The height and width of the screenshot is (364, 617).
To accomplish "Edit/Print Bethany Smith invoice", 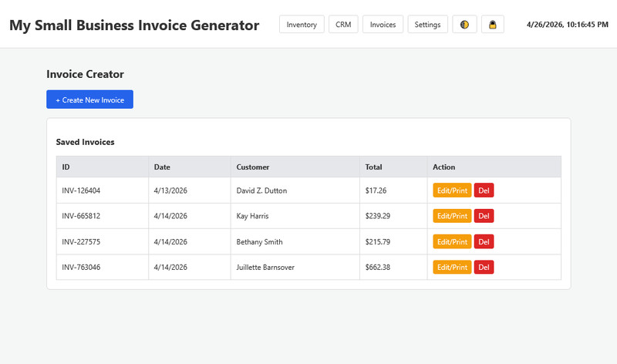I will (452, 241).
